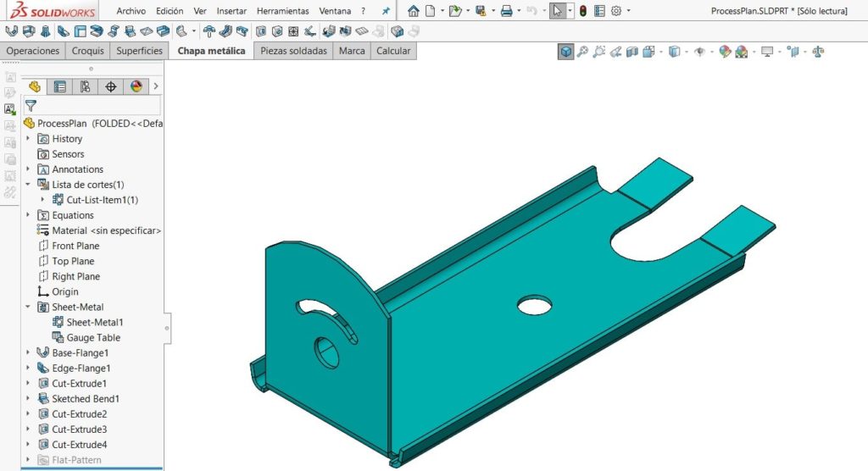The image size is (868, 471).
Task: Open the DisplayManager color sphere tab
Action: tap(136, 86)
